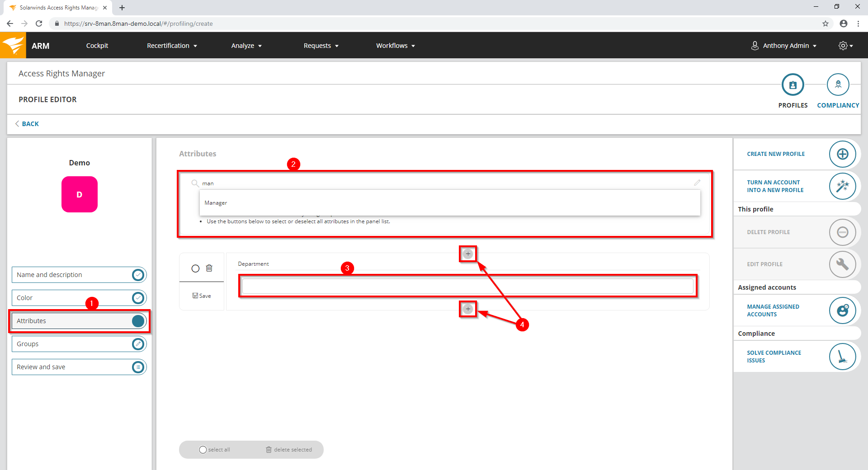Click the Department value input field
Screen dimensions: 868x470
tap(467, 286)
